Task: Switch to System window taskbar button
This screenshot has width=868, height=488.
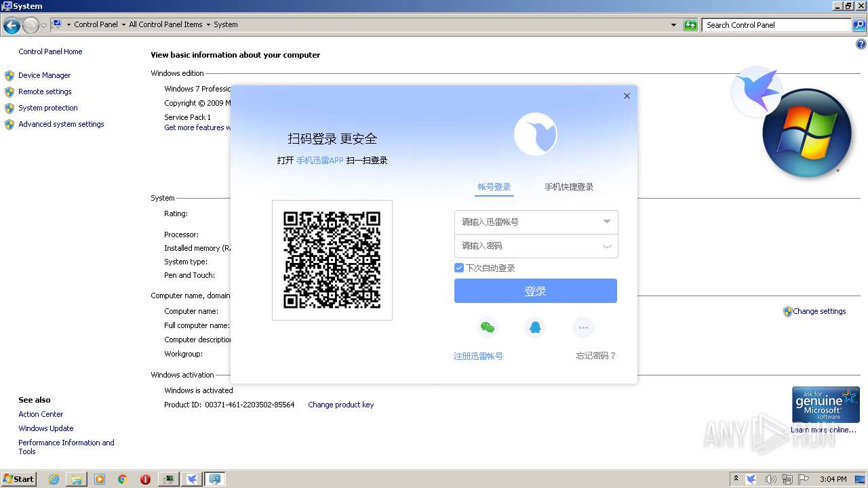Action: [215, 479]
